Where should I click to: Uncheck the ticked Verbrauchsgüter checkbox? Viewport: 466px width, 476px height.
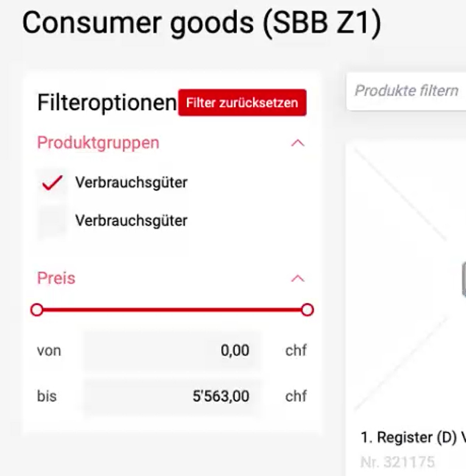(52, 183)
